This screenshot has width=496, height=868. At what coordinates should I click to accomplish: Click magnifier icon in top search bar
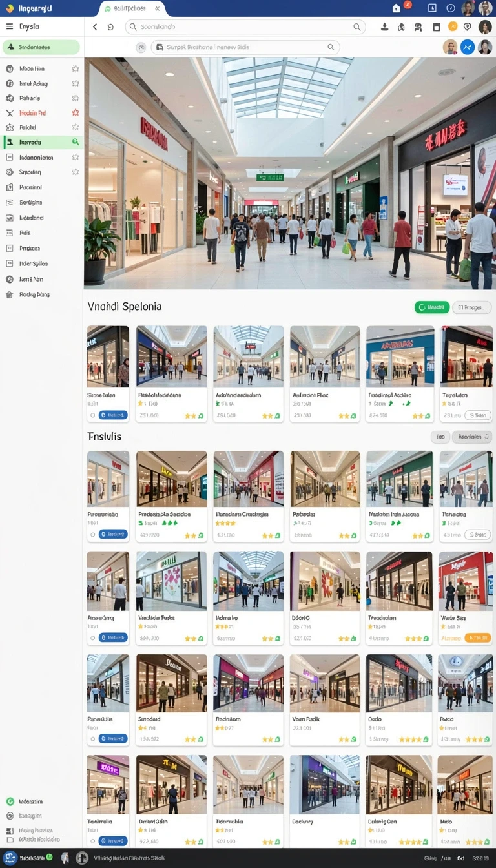tap(356, 27)
